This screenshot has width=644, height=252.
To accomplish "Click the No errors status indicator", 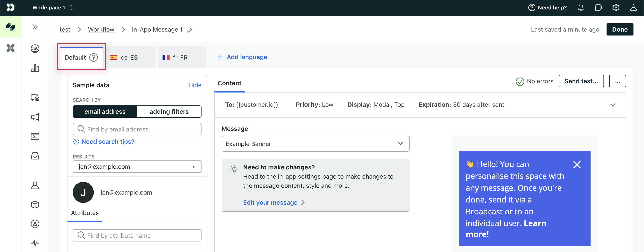I will [534, 81].
